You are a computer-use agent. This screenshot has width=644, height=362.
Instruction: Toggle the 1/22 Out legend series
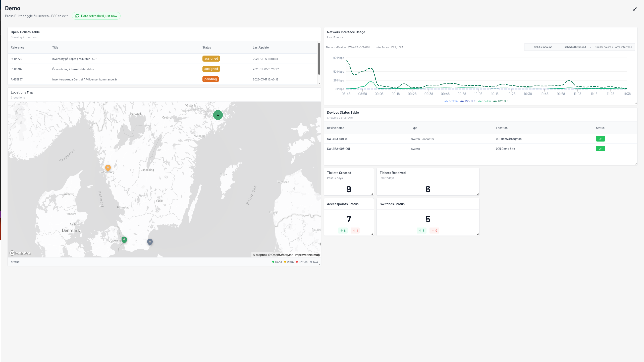(468, 101)
